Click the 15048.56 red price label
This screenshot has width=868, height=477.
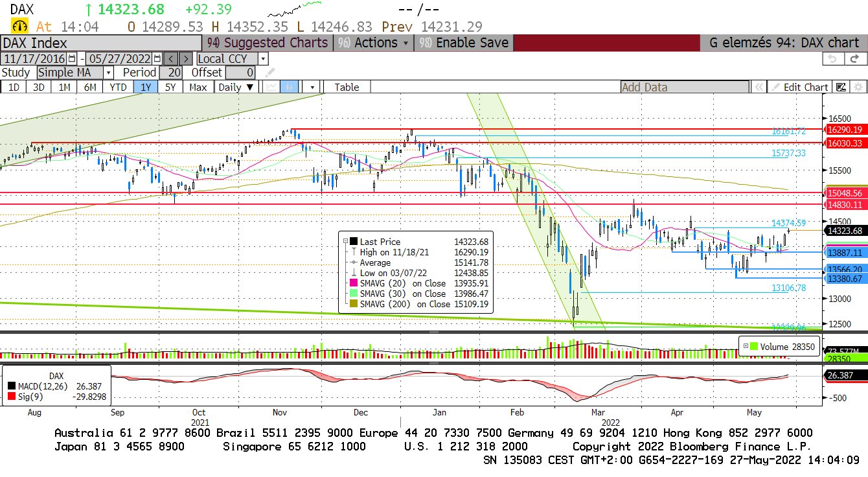point(845,193)
